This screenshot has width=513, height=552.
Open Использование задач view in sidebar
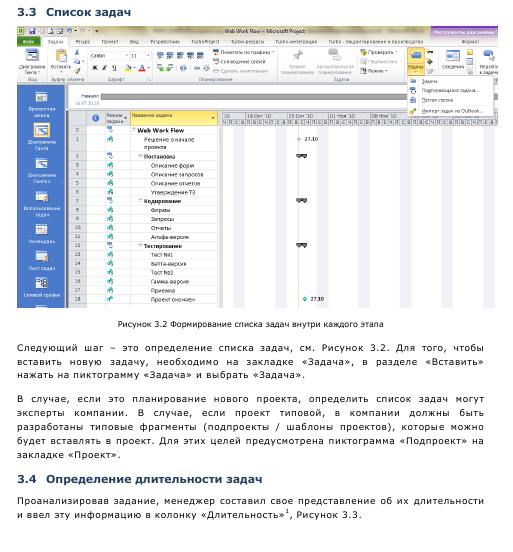coord(42,204)
